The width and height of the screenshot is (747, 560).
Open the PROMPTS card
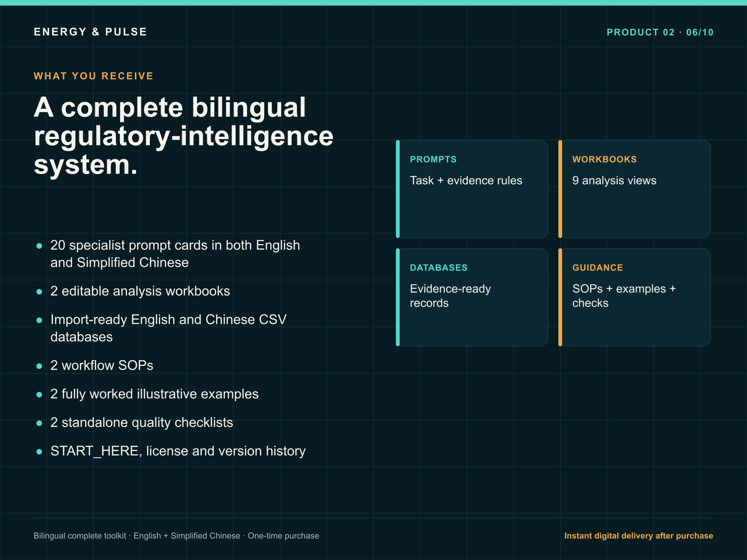tap(472, 189)
